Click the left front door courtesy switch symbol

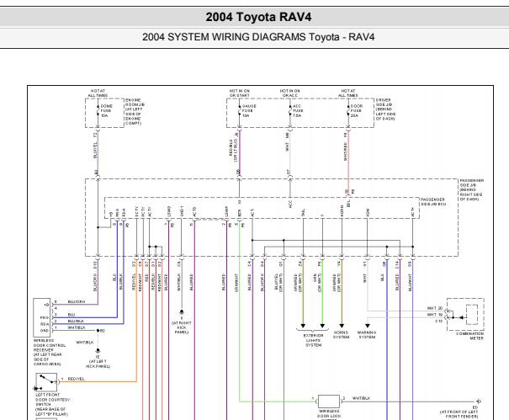point(46,382)
